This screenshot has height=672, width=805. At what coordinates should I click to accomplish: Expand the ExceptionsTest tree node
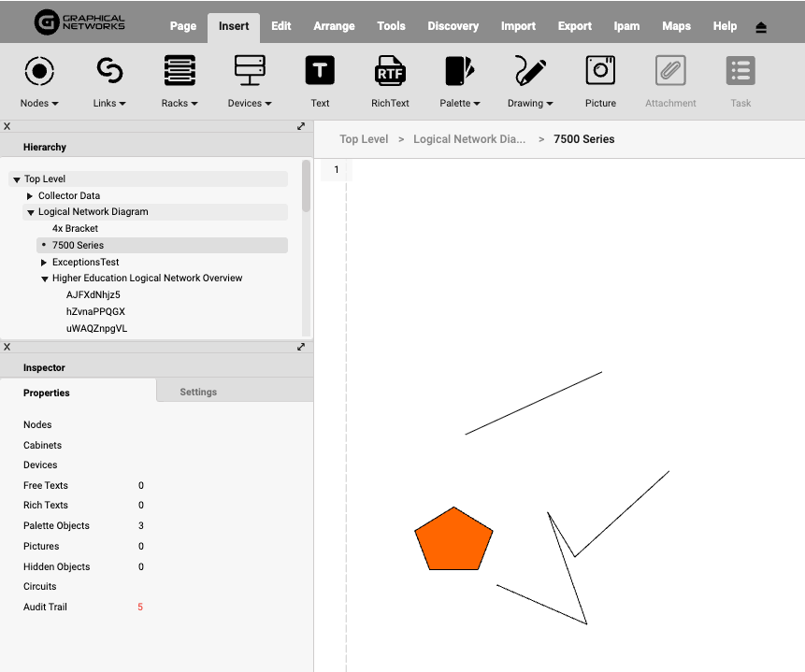[44, 263]
